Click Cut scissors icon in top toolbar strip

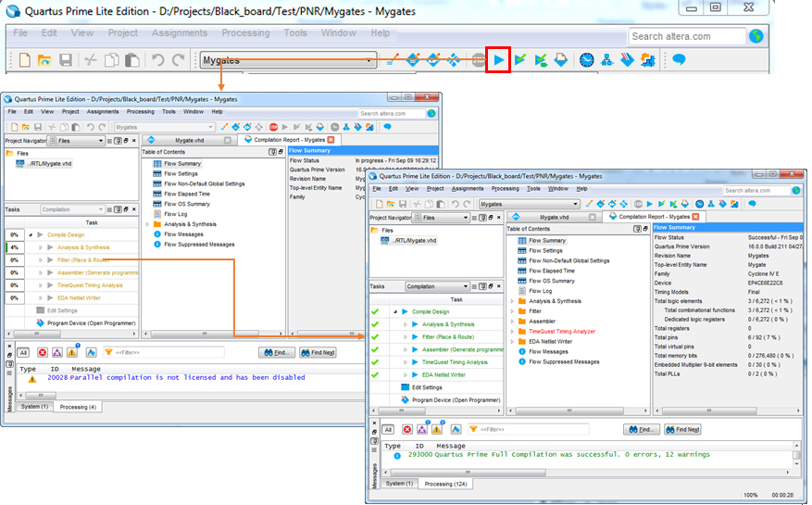(91, 60)
